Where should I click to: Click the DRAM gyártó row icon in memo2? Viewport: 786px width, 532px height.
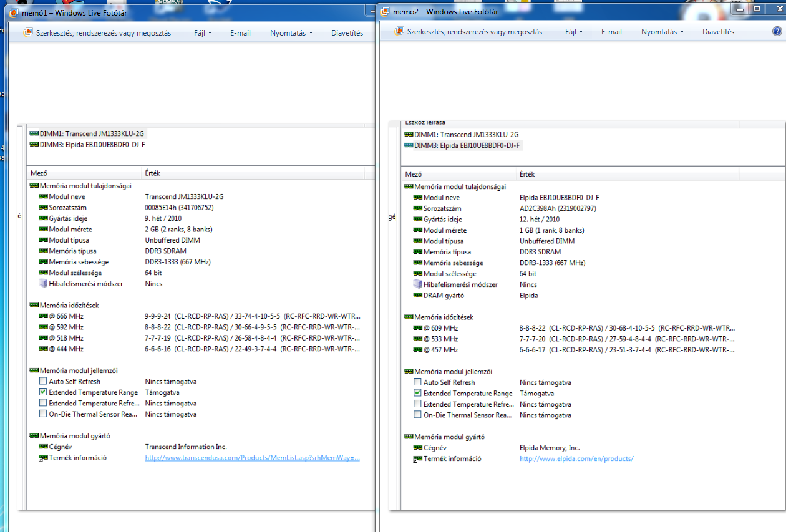point(418,296)
